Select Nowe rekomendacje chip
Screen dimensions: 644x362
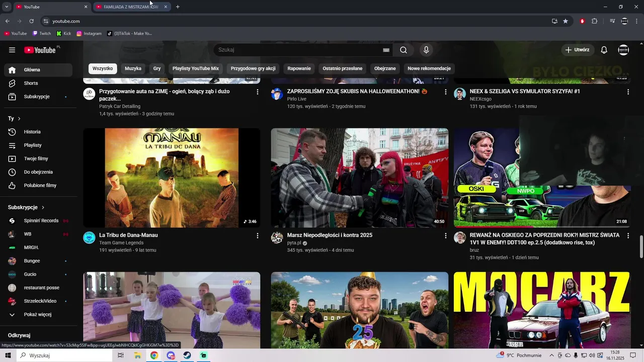429,68
